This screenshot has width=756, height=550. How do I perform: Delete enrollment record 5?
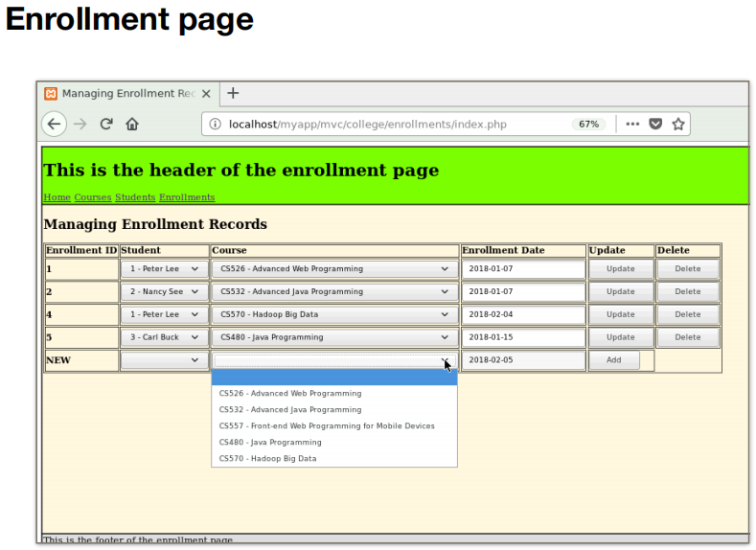[688, 337]
